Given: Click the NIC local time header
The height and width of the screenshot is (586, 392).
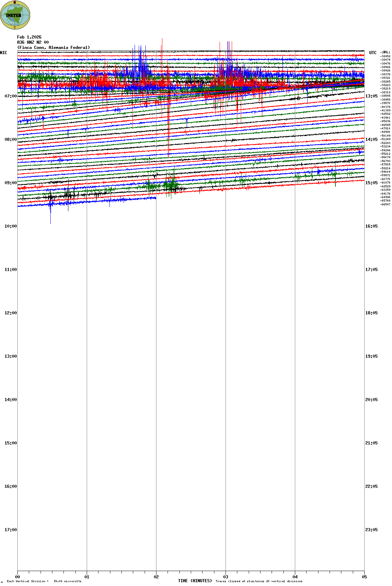Looking at the screenshot, I should pos(4,53).
